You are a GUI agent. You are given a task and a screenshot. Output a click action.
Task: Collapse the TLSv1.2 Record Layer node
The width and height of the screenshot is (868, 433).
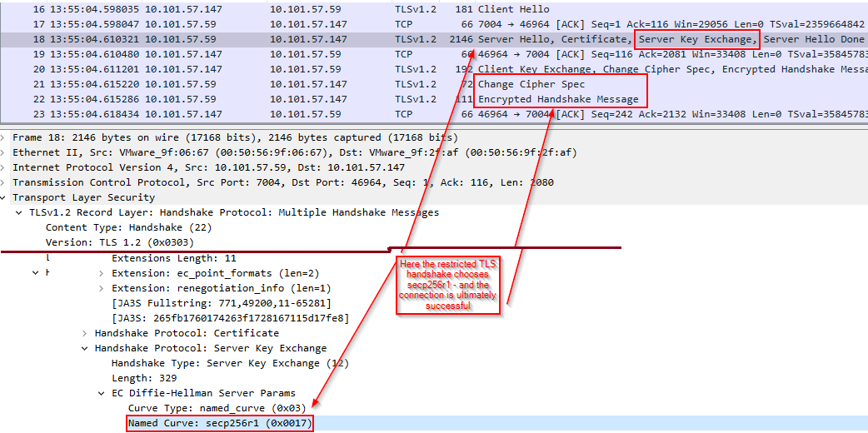(x=19, y=212)
